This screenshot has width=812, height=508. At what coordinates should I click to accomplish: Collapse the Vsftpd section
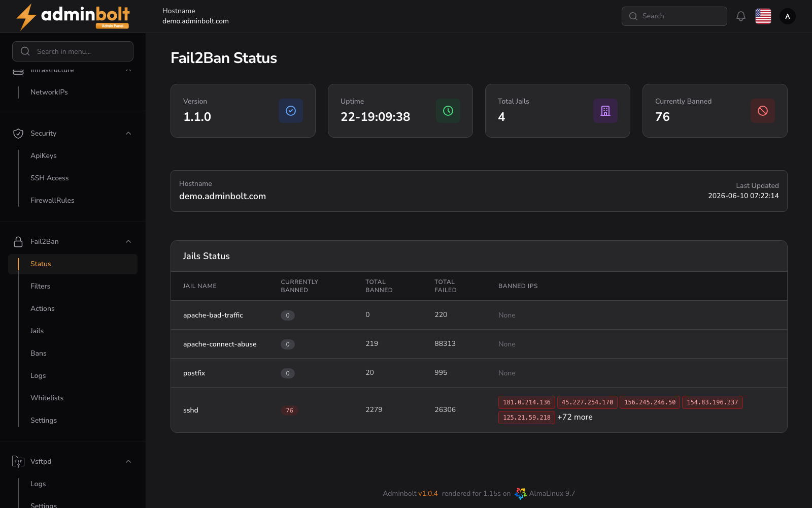tap(128, 461)
